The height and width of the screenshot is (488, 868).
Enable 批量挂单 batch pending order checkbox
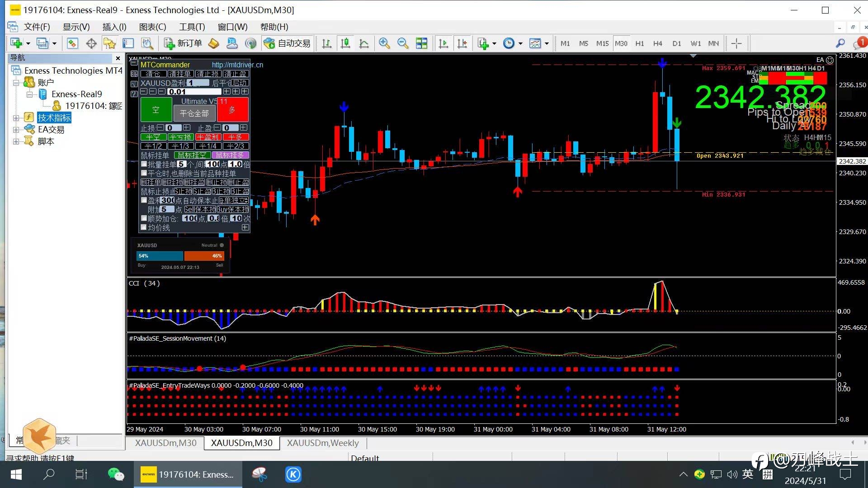(x=144, y=164)
